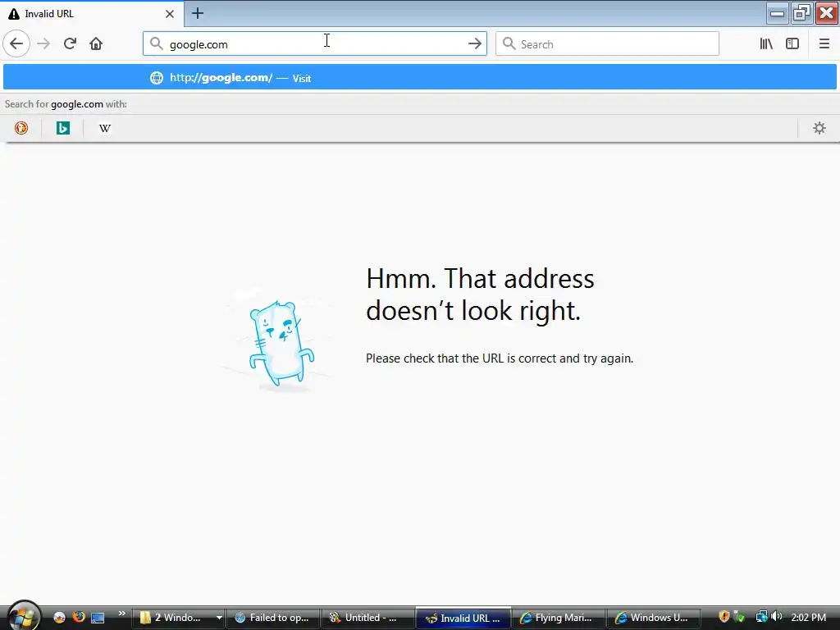Switch to Invalid URL taskbar button
The image size is (840, 630).
pos(463,618)
